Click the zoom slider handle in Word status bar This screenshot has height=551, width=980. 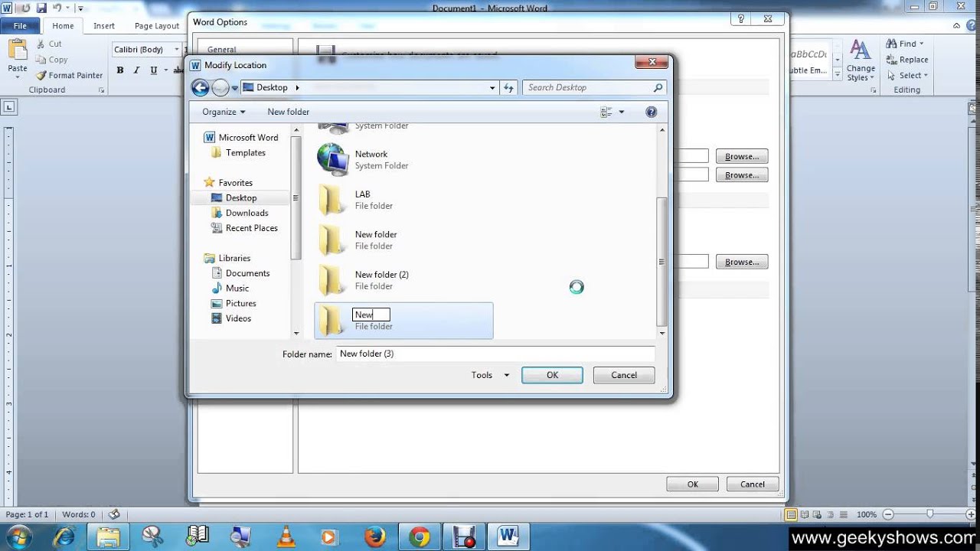coord(929,514)
